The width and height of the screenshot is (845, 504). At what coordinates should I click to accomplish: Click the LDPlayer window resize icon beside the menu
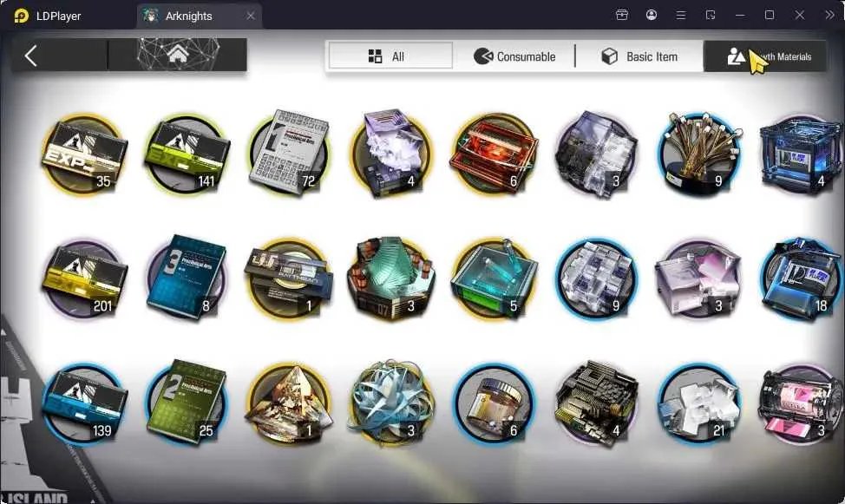[x=711, y=15]
